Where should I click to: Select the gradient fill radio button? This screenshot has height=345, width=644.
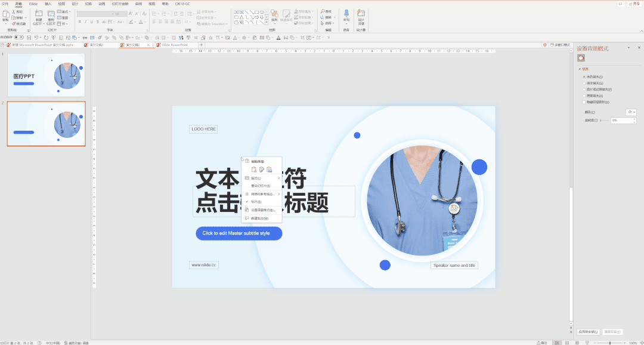tap(584, 83)
